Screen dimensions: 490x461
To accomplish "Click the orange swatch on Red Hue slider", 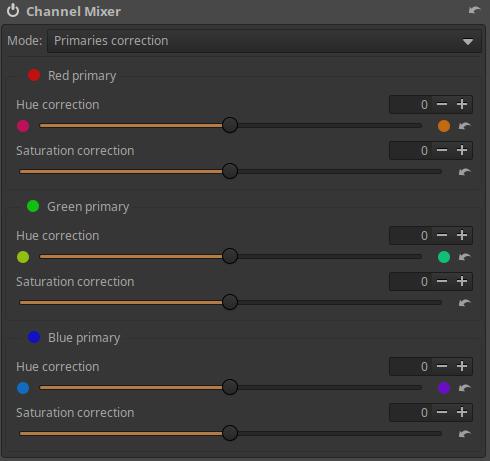I will pos(444,126).
